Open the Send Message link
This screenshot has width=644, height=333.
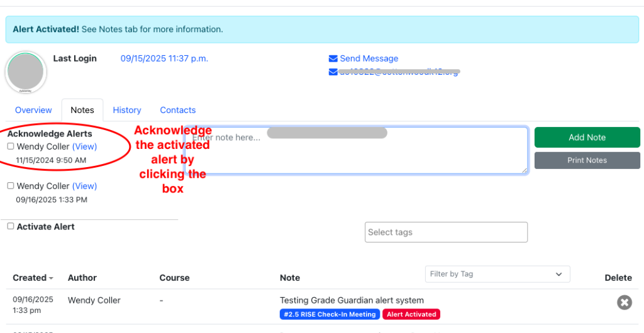(369, 58)
